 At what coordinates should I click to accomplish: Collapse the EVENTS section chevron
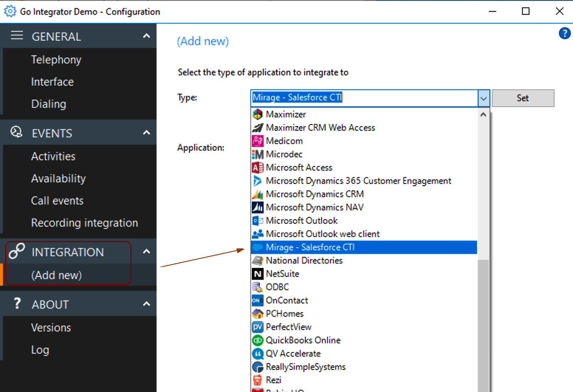pos(147,132)
